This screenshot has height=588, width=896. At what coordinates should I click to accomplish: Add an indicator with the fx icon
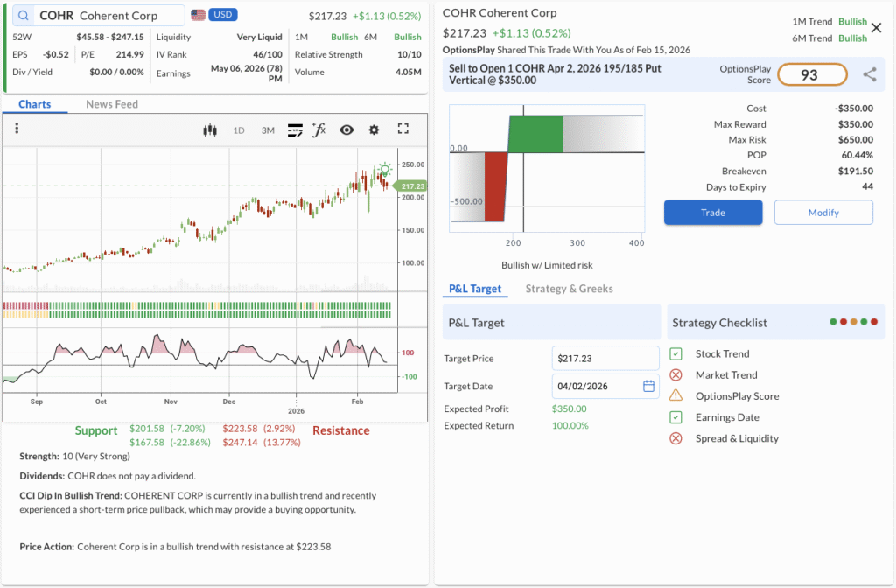coord(318,129)
